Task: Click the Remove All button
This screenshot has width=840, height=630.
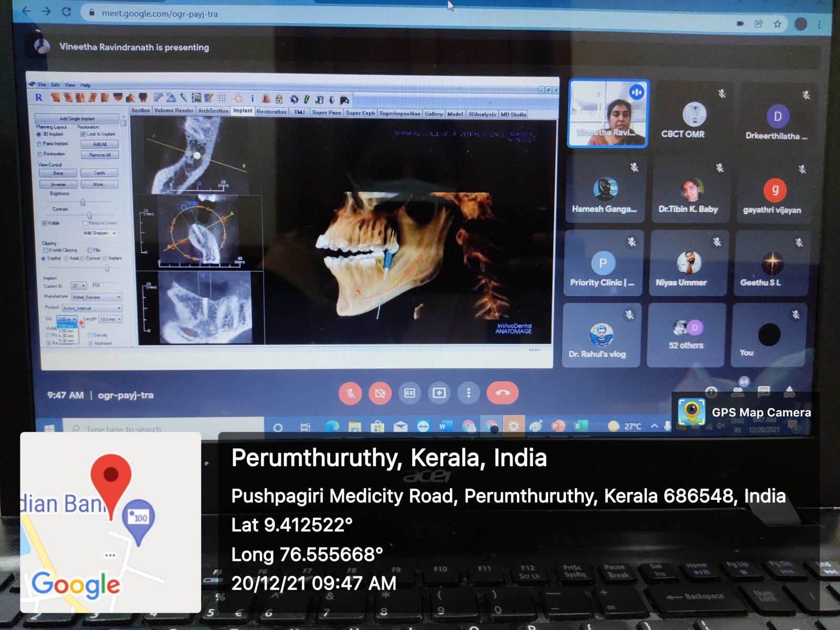Action: coord(100,155)
